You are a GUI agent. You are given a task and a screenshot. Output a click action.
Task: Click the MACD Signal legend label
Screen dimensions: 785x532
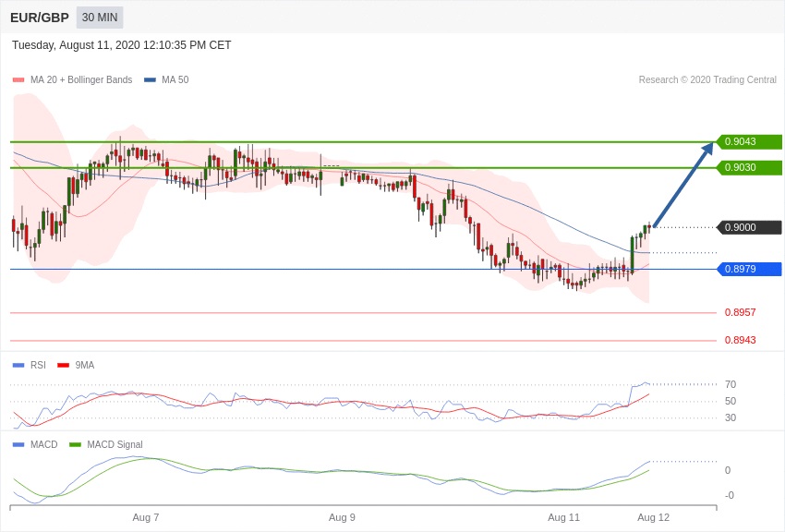115,444
